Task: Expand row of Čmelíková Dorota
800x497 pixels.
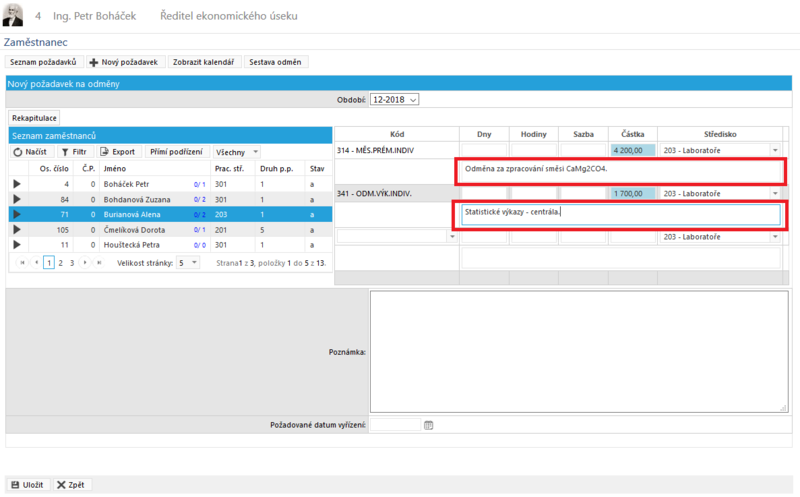Action: point(17,230)
